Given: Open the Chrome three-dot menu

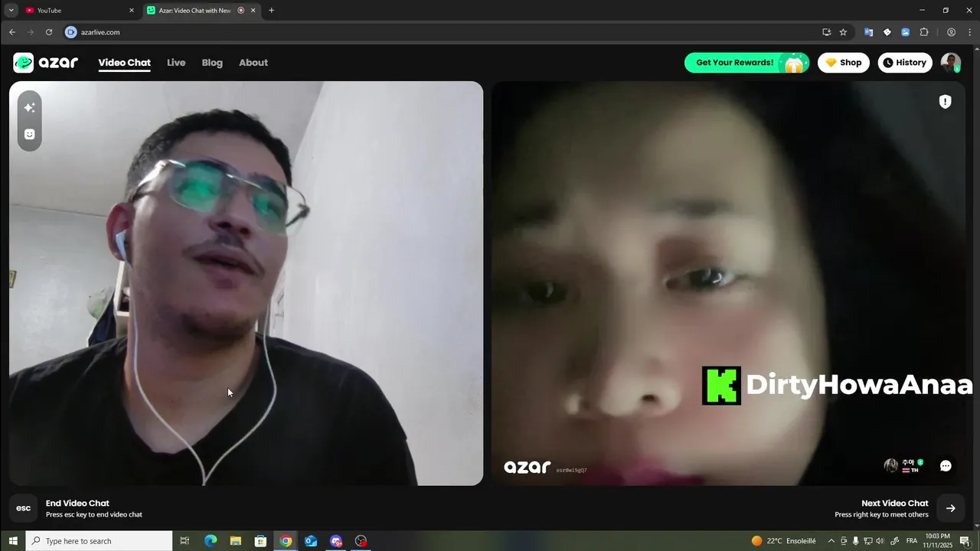Looking at the screenshot, I should coord(969,32).
